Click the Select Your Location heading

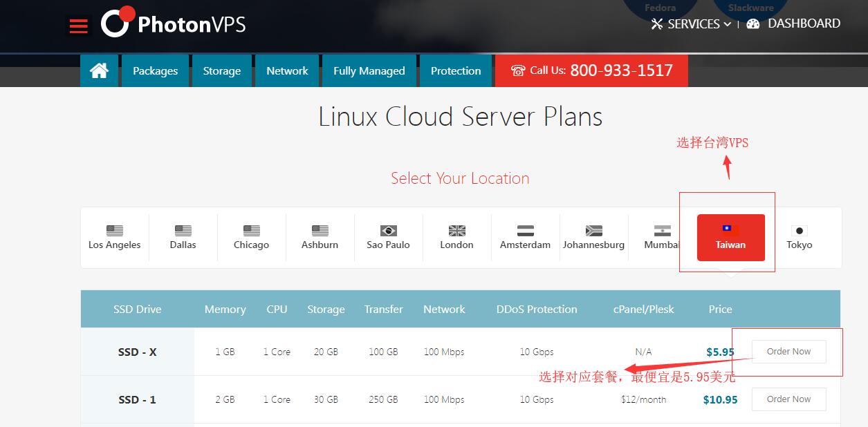[460, 178]
